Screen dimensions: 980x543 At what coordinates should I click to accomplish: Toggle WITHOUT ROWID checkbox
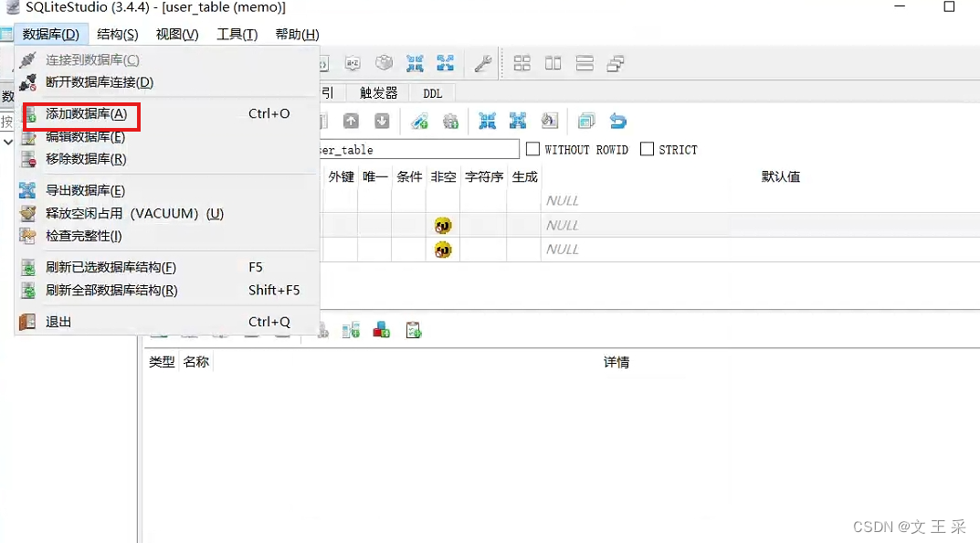(532, 149)
